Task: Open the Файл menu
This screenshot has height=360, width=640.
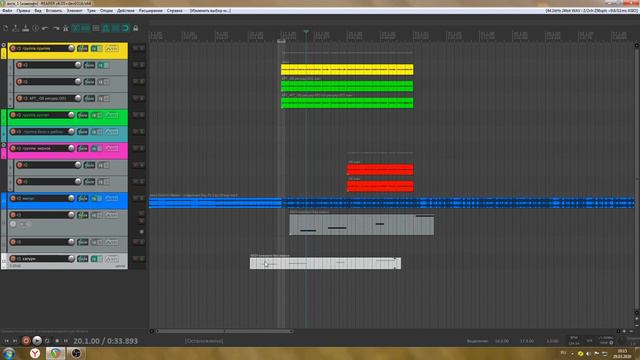Action: (x=7, y=11)
